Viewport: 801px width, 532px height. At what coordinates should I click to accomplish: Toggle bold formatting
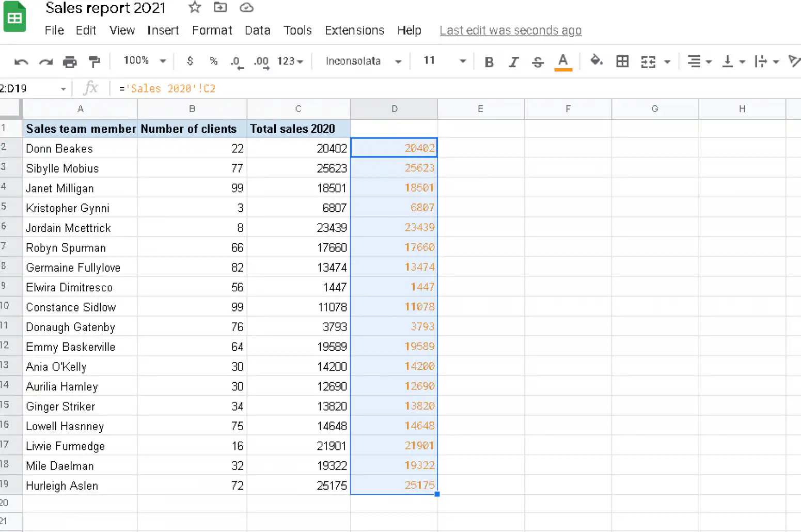coord(489,62)
